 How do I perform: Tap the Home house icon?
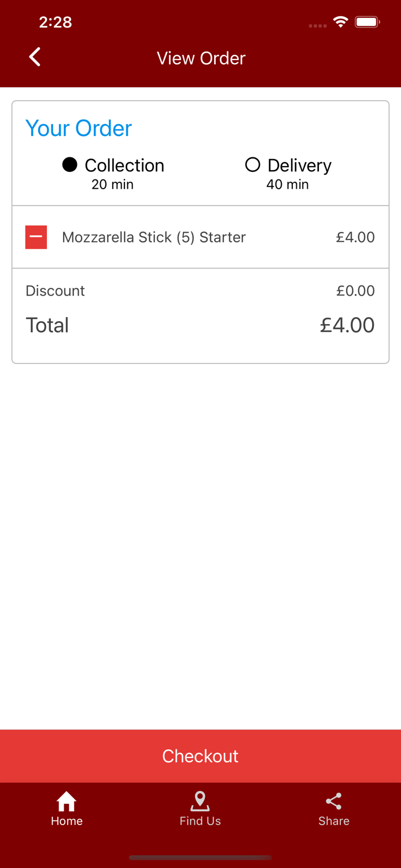(67, 801)
